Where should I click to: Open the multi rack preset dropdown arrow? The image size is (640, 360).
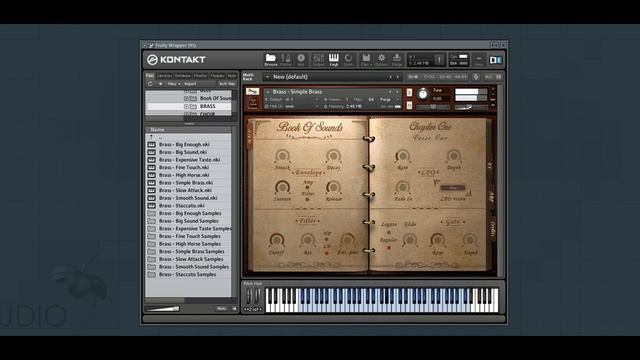click(267, 77)
